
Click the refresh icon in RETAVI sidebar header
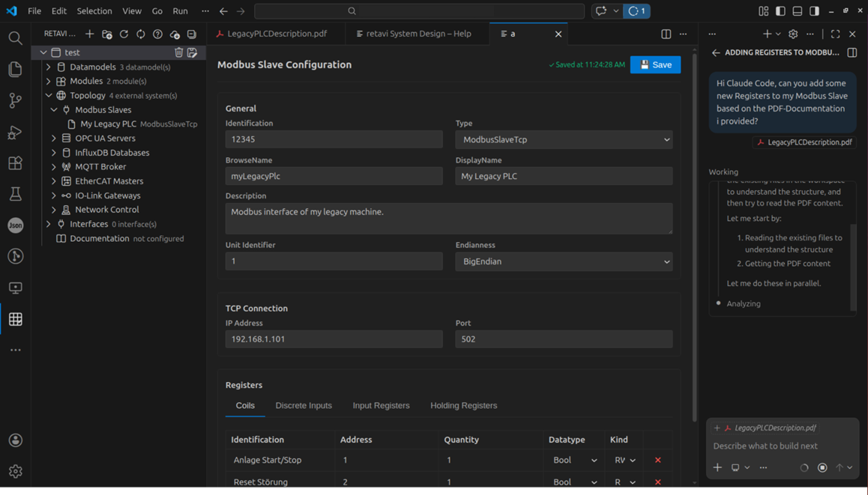pyautogui.click(x=124, y=34)
